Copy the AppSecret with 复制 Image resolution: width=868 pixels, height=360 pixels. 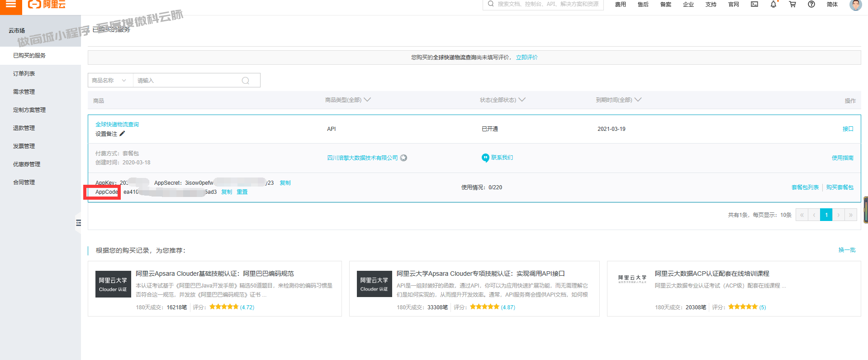point(285,183)
